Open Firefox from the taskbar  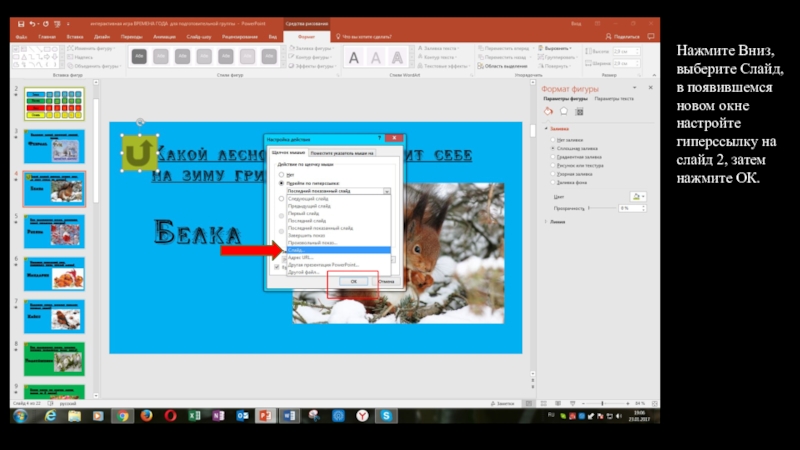pyautogui.click(x=146, y=415)
